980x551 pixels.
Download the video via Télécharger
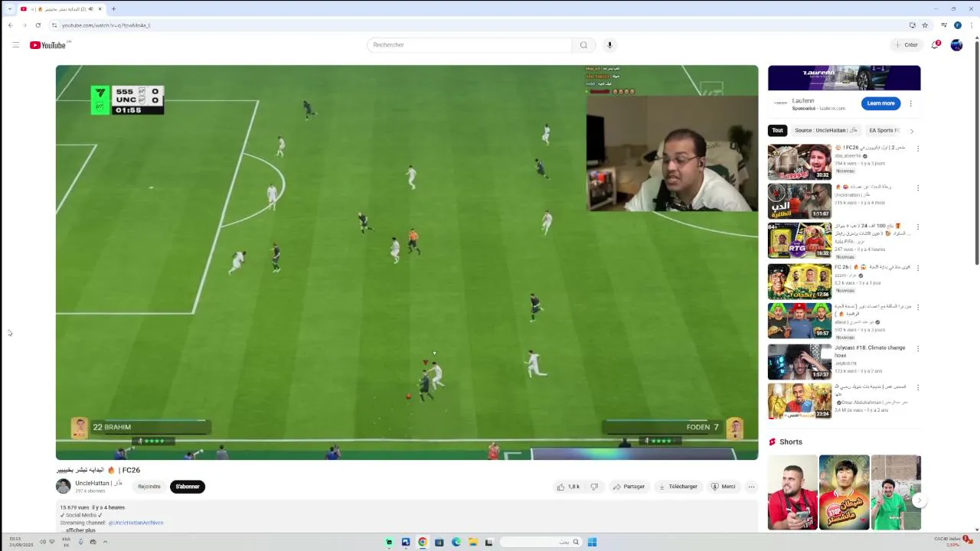click(678, 487)
